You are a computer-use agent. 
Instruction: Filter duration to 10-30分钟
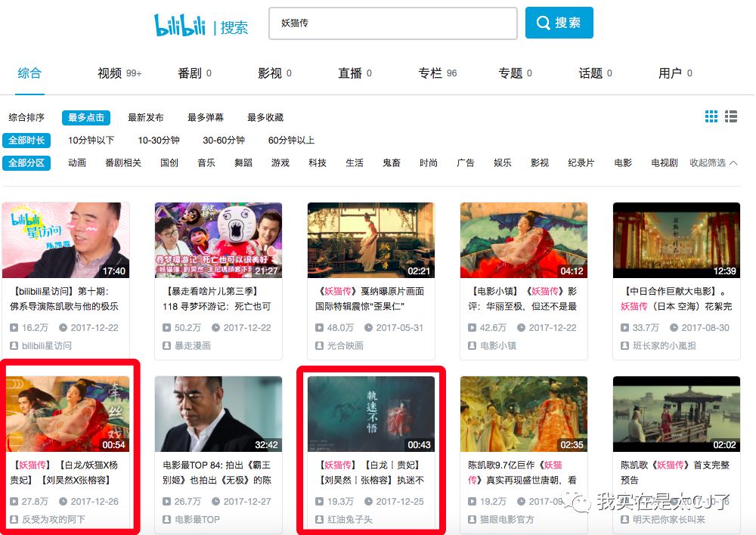159,141
